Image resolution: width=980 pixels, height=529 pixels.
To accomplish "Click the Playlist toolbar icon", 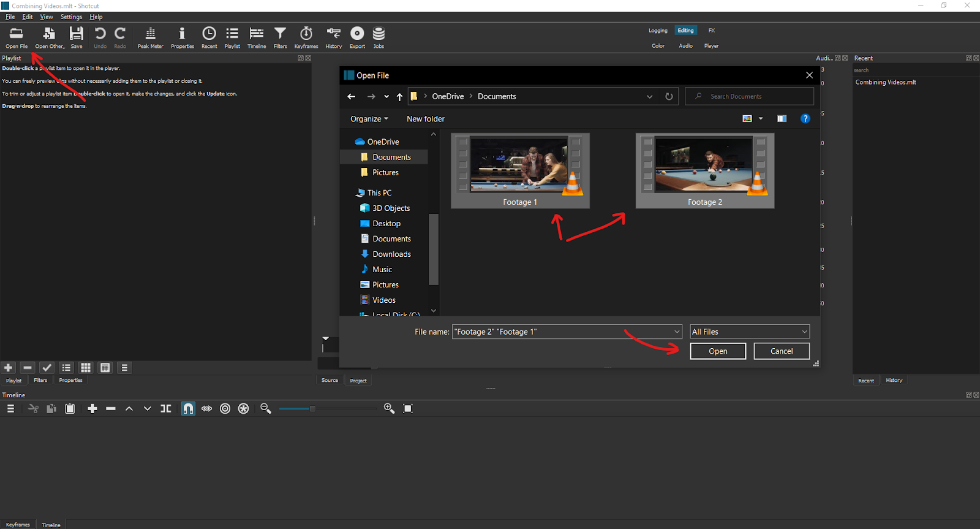I will 232,37.
